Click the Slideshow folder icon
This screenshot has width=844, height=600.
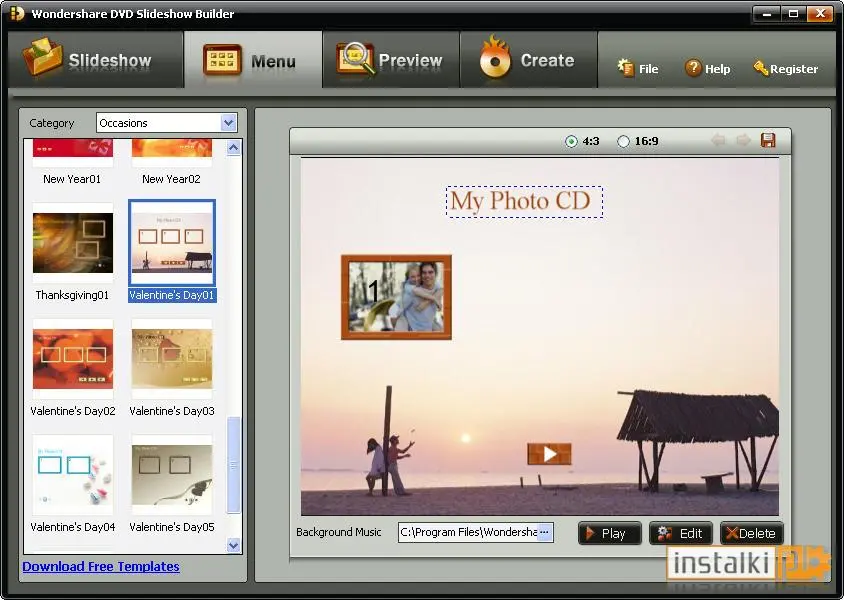click(x=41, y=57)
